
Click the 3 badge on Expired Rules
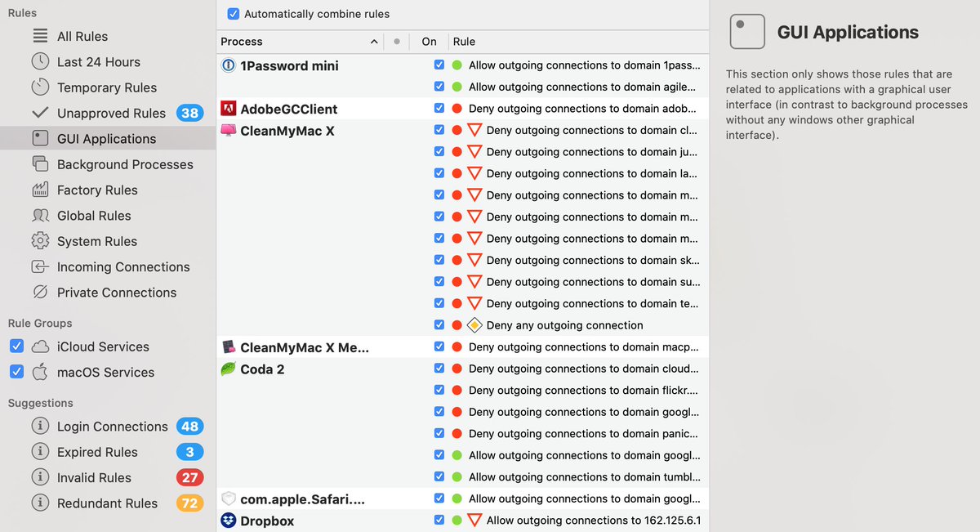[x=190, y=452]
